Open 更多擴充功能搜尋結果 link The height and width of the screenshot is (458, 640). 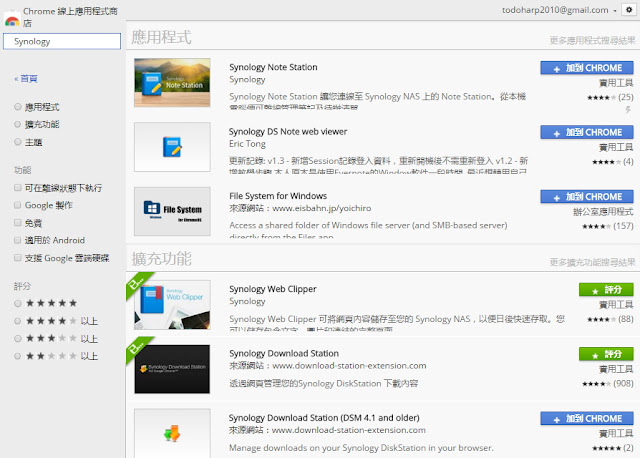click(x=592, y=262)
